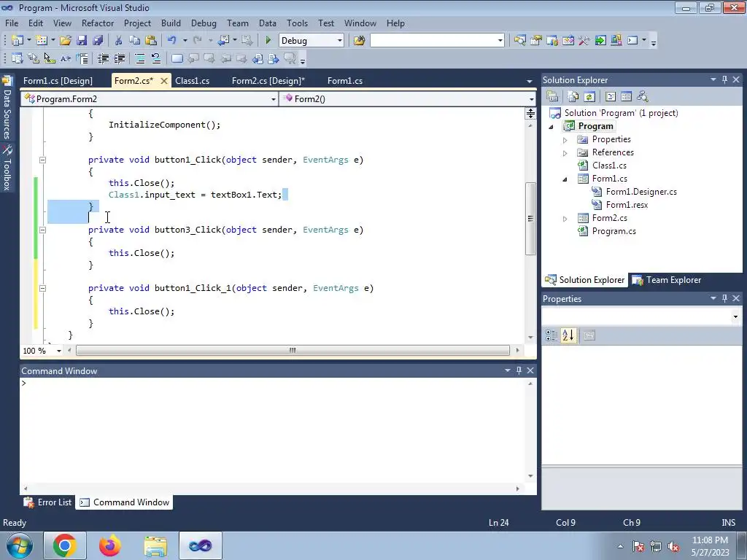Expand the References node in Solution Explorer
747x560 pixels.
565,153
